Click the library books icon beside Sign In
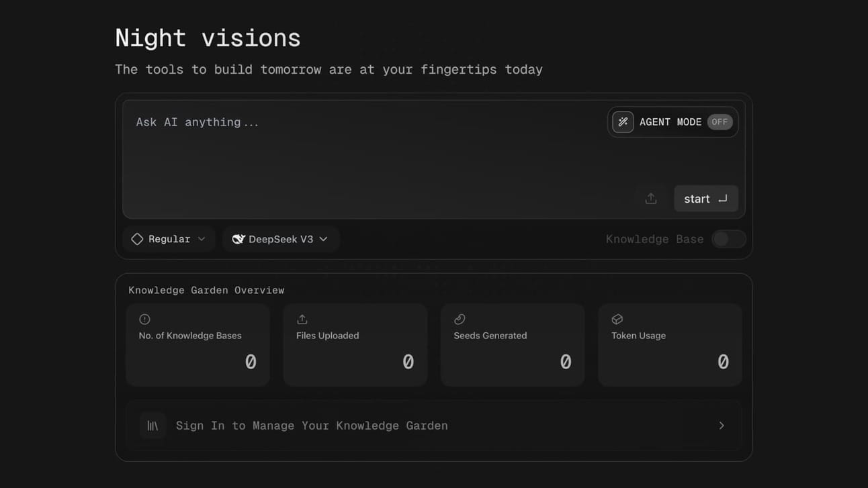This screenshot has height=488, width=868. click(153, 426)
